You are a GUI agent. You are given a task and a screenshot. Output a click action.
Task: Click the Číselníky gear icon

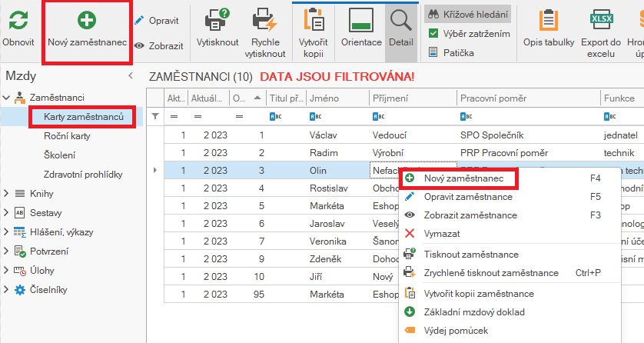pos(20,290)
